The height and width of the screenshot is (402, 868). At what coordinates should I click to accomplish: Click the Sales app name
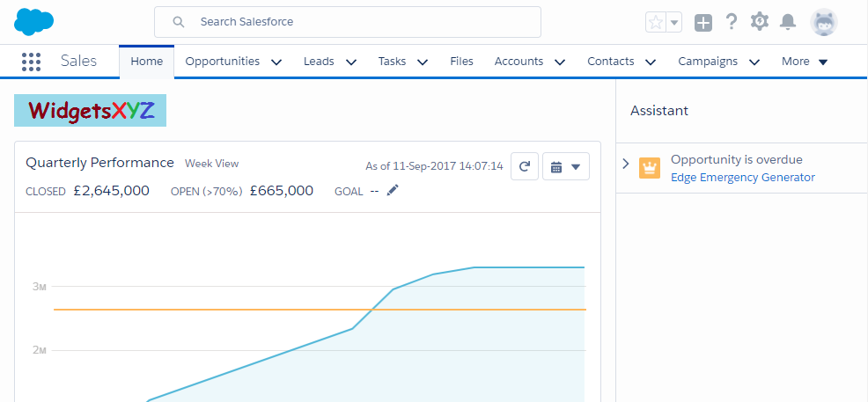pyautogui.click(x=78, y=61)
